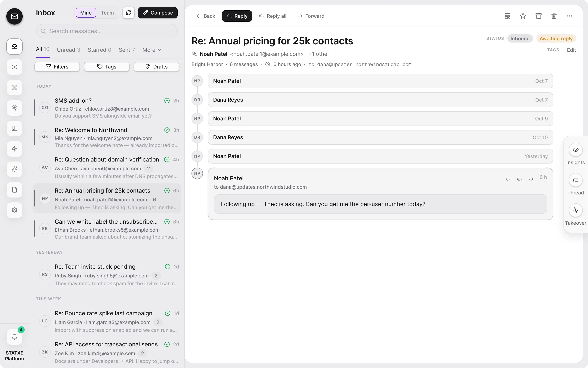Image resolution: width=588 pixels, height=368 pixels.
Task: Open notifications bell with 4 badge
Action: 14,337
